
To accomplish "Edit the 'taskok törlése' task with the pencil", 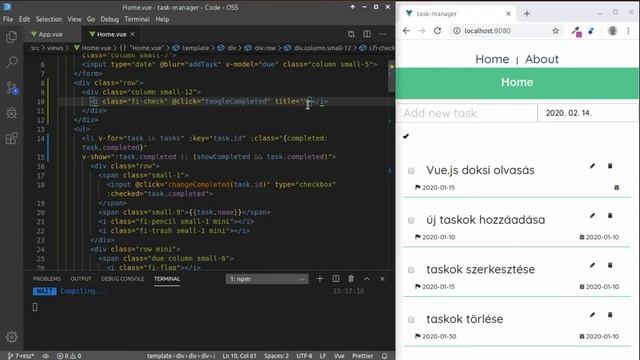I will tap(592, 315).
